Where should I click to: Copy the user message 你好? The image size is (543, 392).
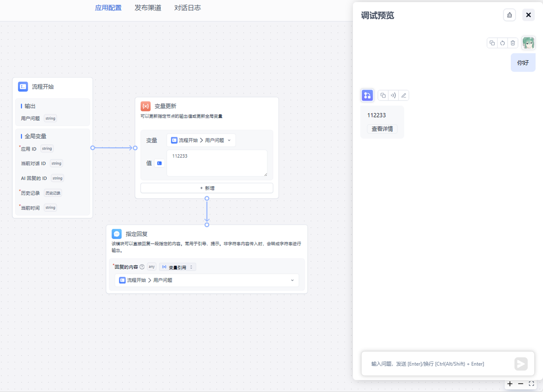[x=492, y=43]
